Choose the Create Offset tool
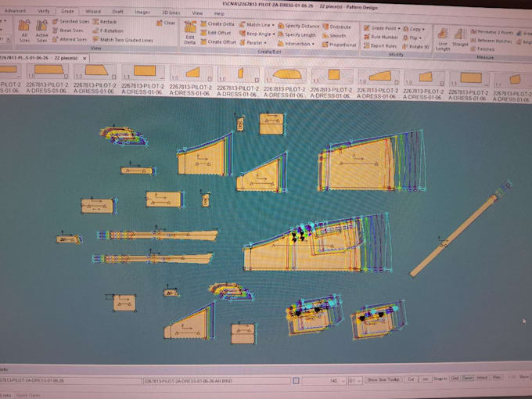Image resolution: width=532 pixels, height=399 pixels. [218, 41]
